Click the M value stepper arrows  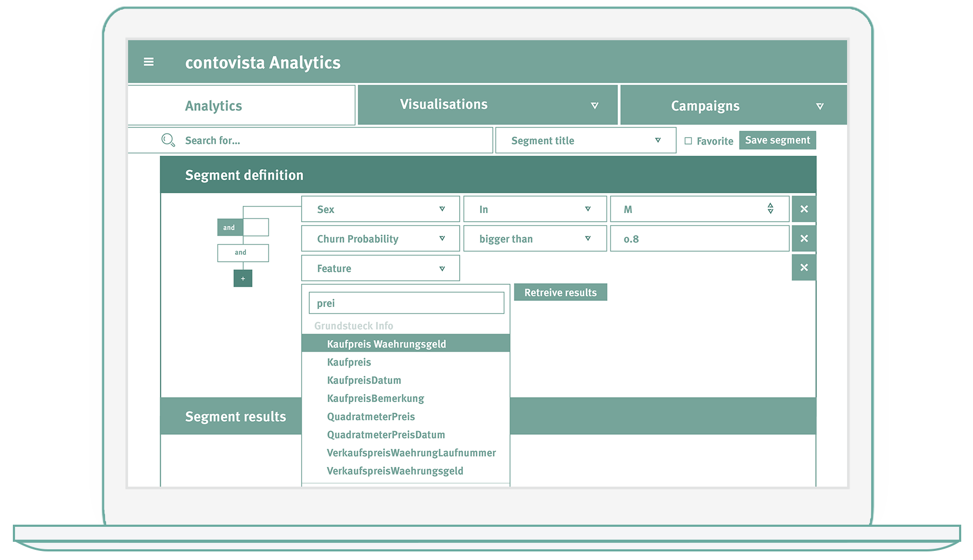tap(770, 209)
